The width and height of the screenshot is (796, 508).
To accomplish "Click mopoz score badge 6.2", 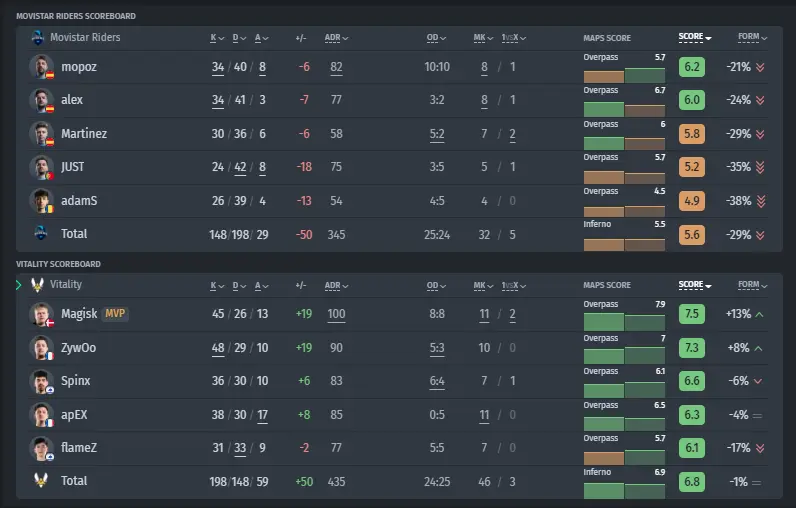I will [x=692, y=67].
